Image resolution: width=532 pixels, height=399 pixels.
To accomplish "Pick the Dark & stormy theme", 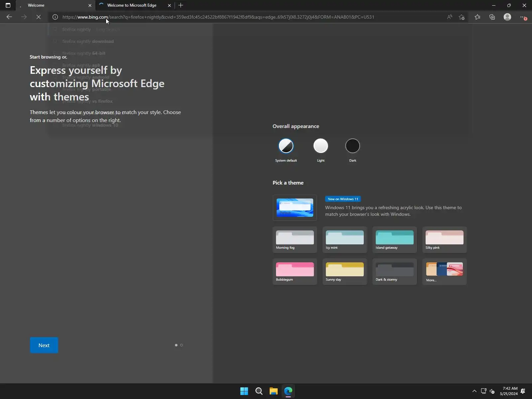I will [x=395, y=272].
